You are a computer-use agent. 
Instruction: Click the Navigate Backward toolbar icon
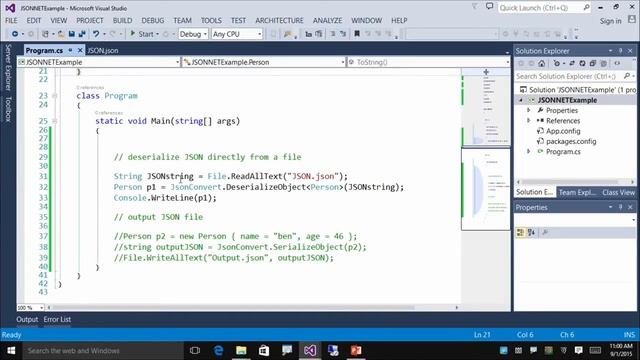[15, 34]
